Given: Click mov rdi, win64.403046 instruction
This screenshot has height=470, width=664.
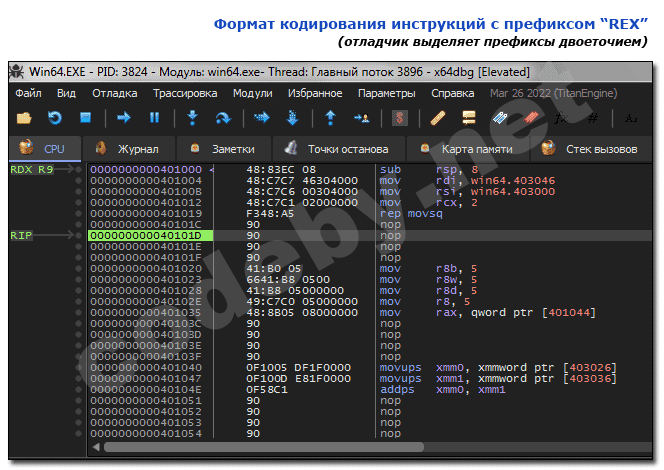Looking at the screenshot, I should coord(467,180).
